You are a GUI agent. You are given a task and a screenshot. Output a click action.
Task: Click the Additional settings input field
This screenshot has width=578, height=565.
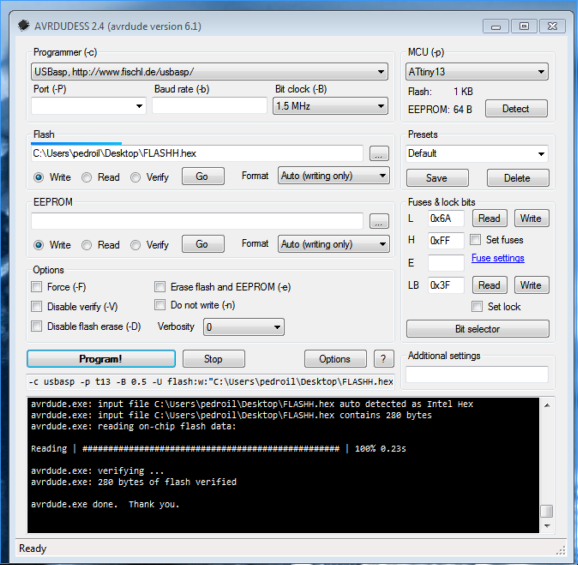(x=477, y=374)
